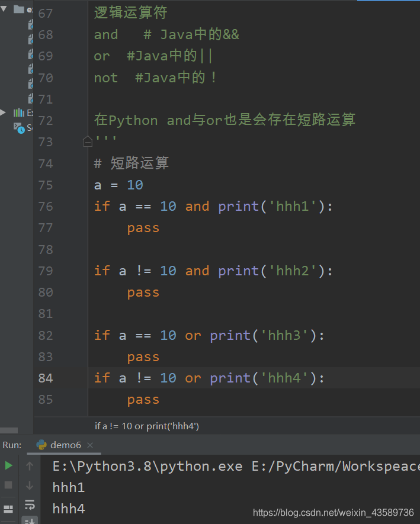This screenshot has height=524, width=420.
Task: Rerun demo6 with the green play button
Action: pyautogui.click(x=8, y=465)
